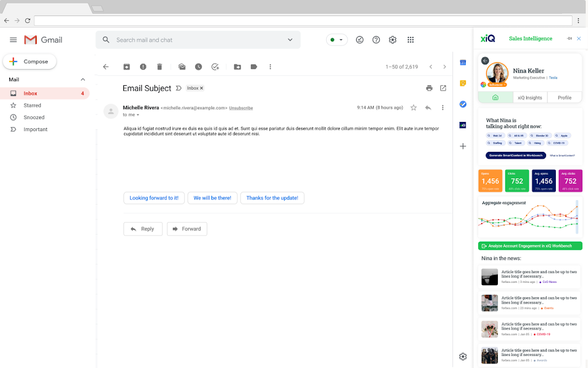
Task: Click back arrow on Nina Keller card
Action: [485, 60]
